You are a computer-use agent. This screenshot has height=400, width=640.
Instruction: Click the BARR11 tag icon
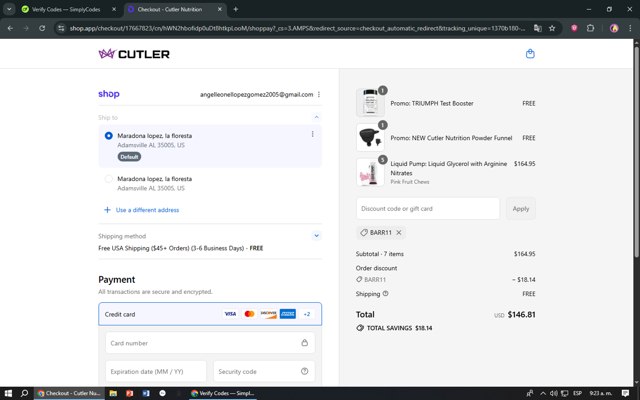point(364,232)
